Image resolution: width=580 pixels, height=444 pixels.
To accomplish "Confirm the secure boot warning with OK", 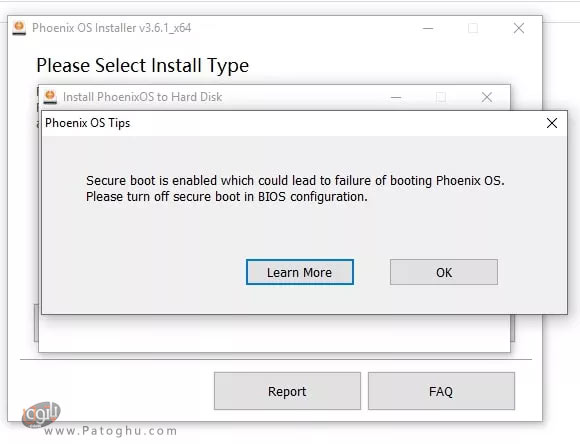I will 444,272.
